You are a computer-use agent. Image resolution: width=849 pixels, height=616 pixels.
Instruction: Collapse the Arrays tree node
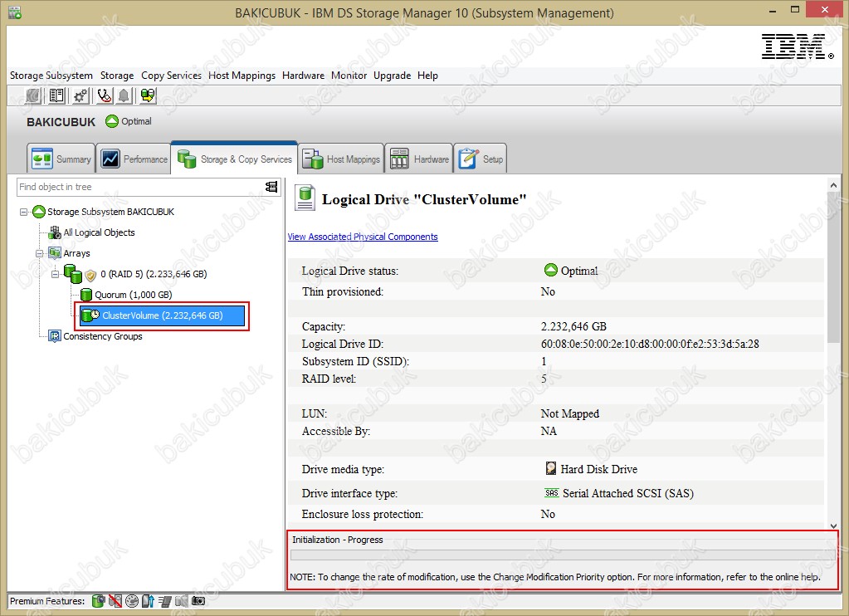[39, 253]
